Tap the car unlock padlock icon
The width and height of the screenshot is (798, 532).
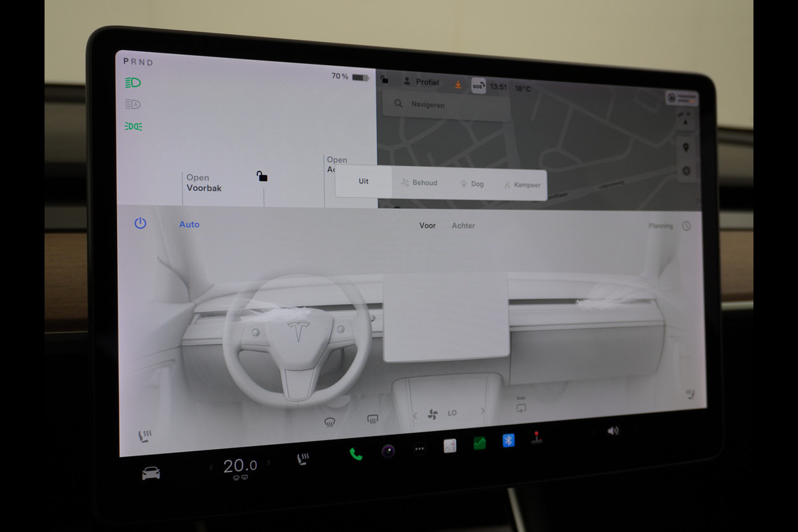(x=262, y=176)
